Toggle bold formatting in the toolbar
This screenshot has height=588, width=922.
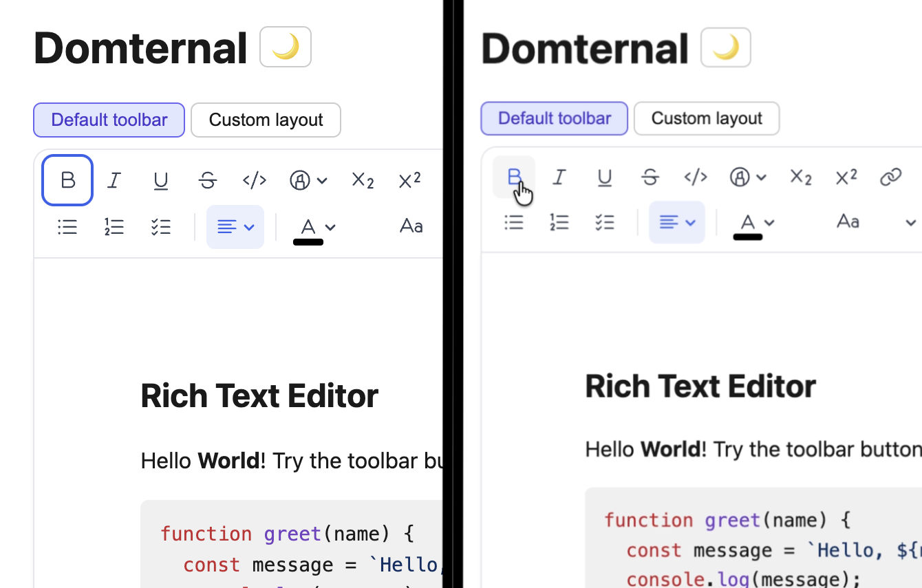point(67,180)
